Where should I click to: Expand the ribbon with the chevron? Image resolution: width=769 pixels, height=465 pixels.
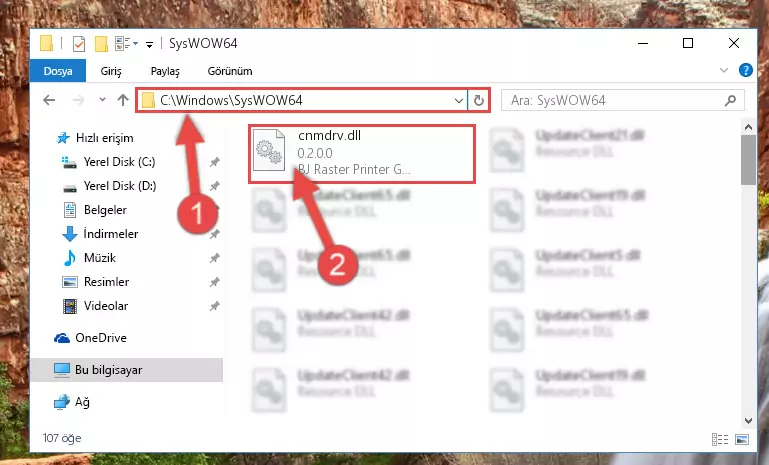tap(724, 71)
